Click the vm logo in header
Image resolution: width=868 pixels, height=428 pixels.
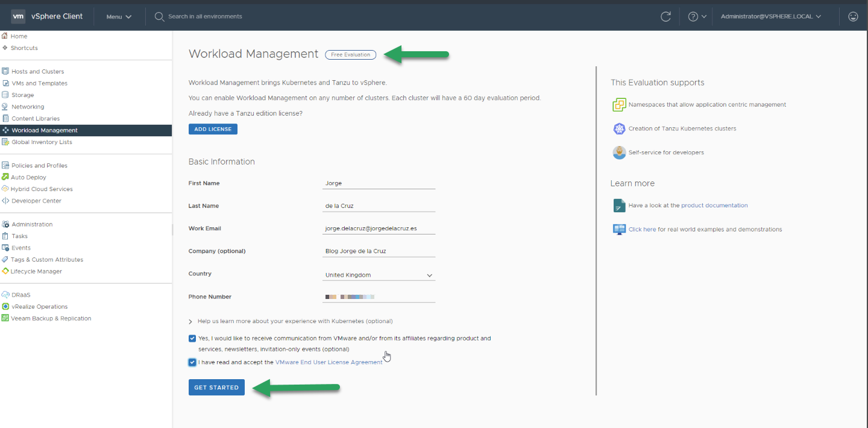point(18,16)
